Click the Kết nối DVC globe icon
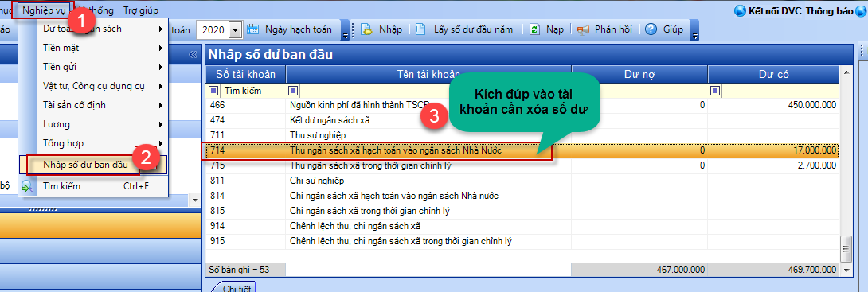The width and height of the screenshot is (868, 292). tap(740, 10)
